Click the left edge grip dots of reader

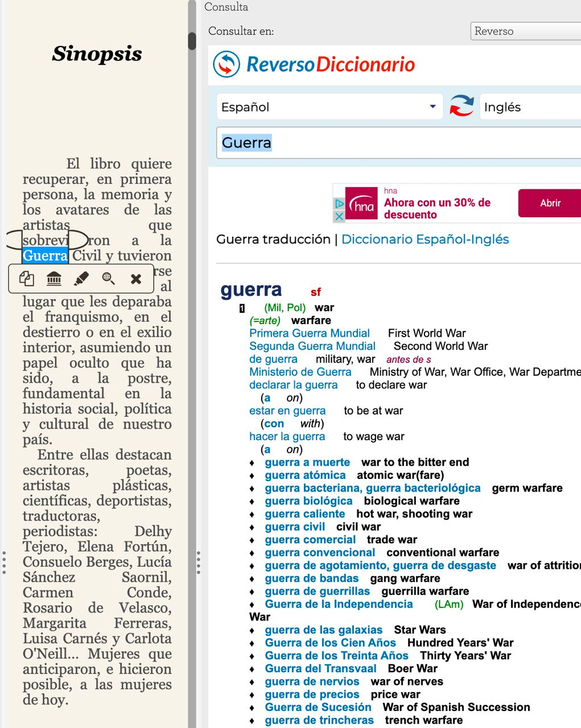(x=4, y=562)
